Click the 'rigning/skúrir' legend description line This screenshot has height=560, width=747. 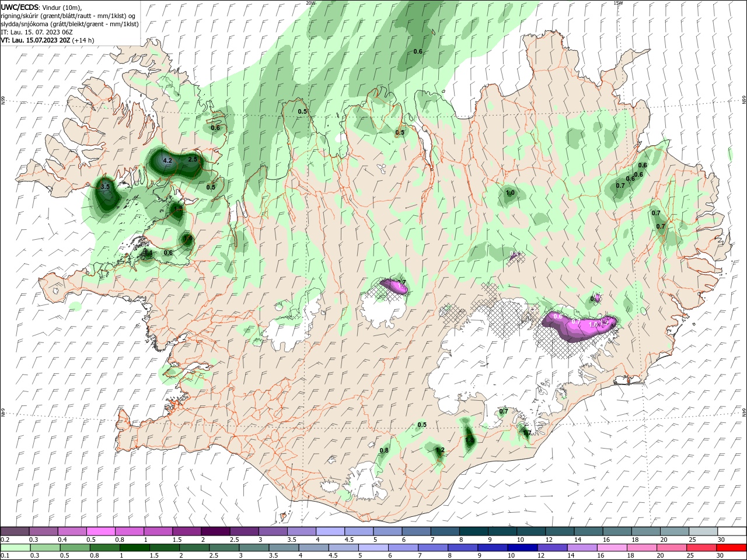coord(68,16)
